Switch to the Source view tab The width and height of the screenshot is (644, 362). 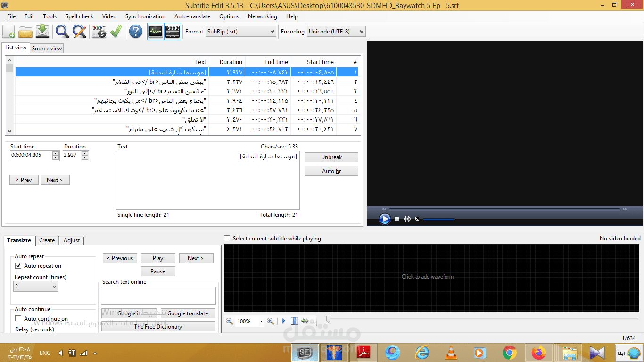pyautogui.click(x=47, y=48)
